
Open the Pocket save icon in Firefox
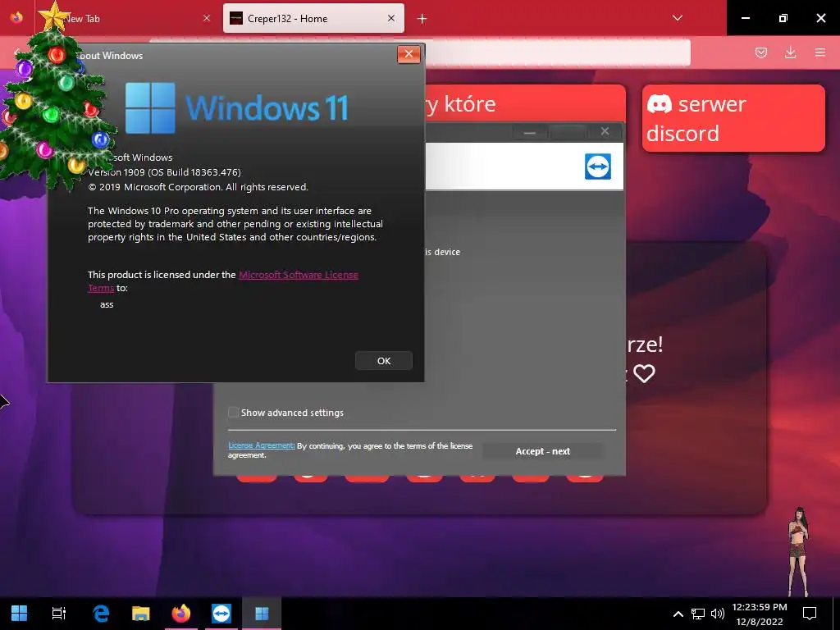click(761, 52)
